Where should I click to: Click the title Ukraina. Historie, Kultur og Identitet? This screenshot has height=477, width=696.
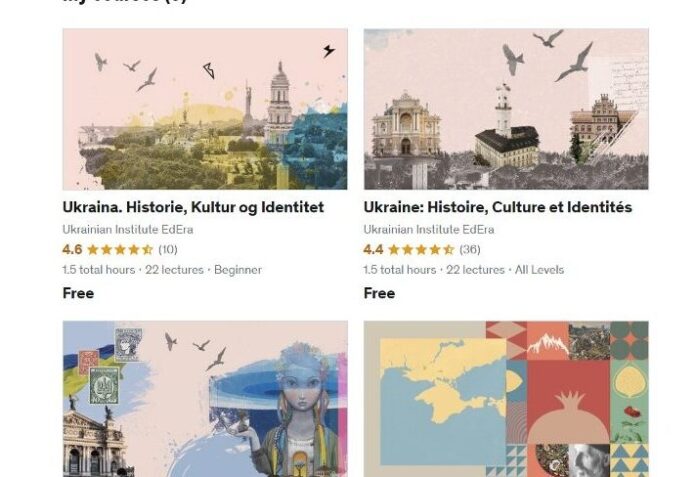tap(193, 207)
